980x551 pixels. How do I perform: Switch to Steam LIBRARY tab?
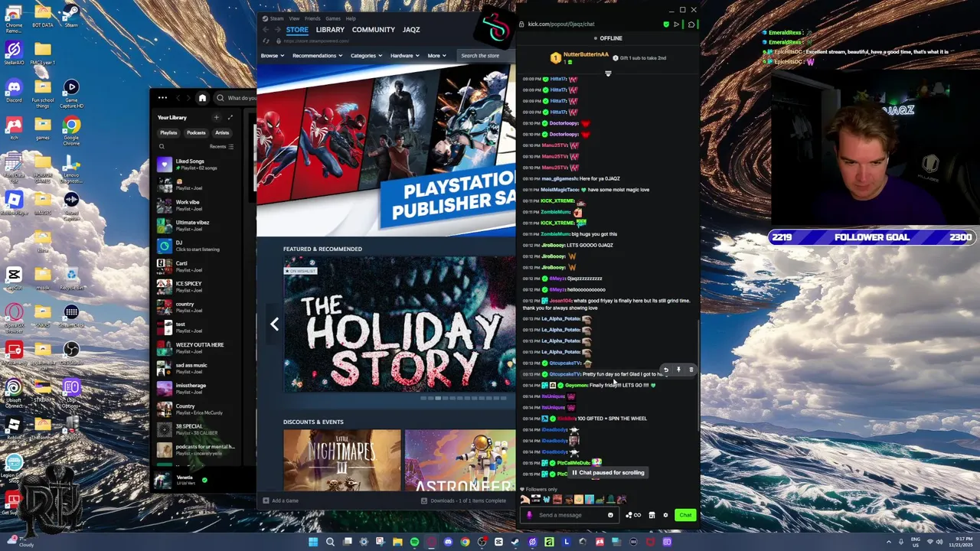tap(330, 30)
